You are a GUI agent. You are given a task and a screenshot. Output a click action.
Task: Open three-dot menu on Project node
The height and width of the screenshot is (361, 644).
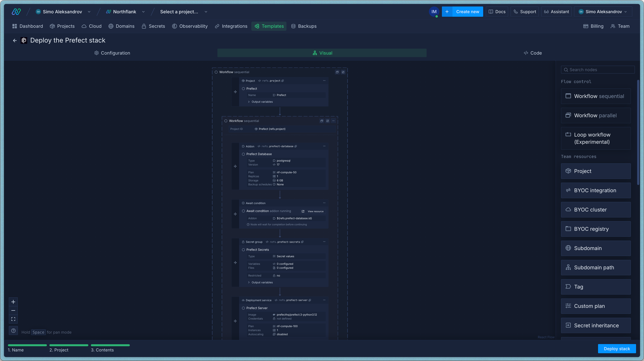[324, 81]
